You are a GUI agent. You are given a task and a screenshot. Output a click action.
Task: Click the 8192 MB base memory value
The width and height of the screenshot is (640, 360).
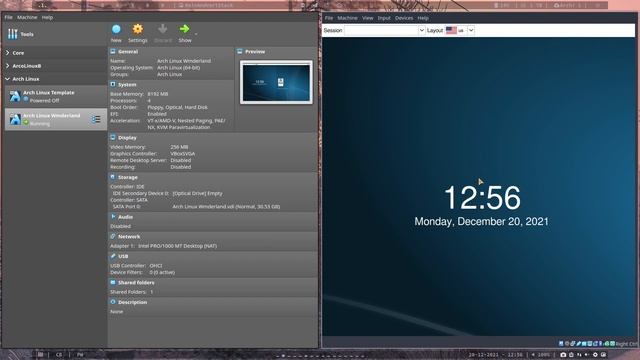click(x=158, y=94)
